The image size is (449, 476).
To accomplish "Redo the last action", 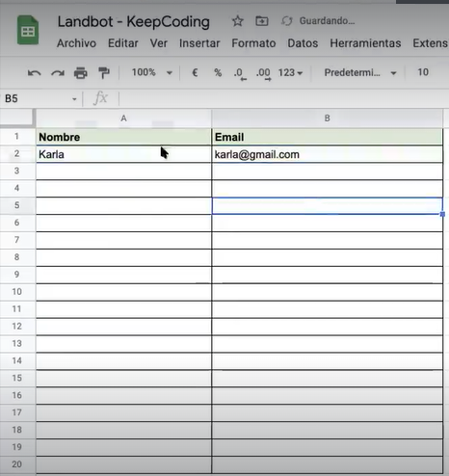I will pos(58,73).
